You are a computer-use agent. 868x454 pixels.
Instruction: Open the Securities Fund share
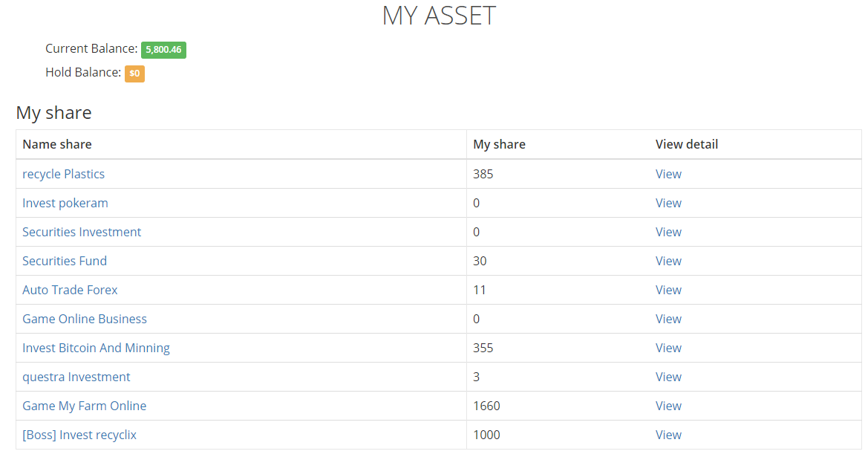click(x=65, y=261)
